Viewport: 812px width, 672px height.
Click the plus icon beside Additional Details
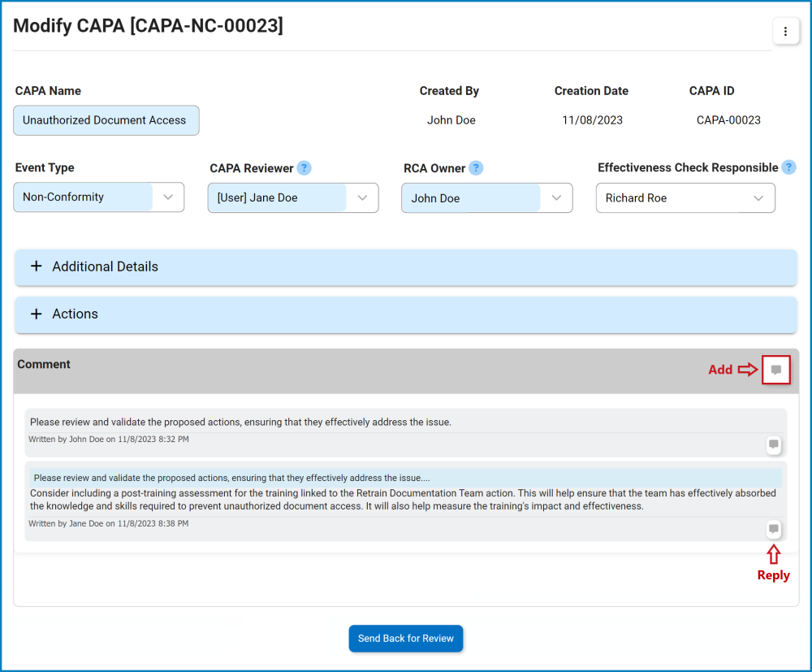click(36, 266)
